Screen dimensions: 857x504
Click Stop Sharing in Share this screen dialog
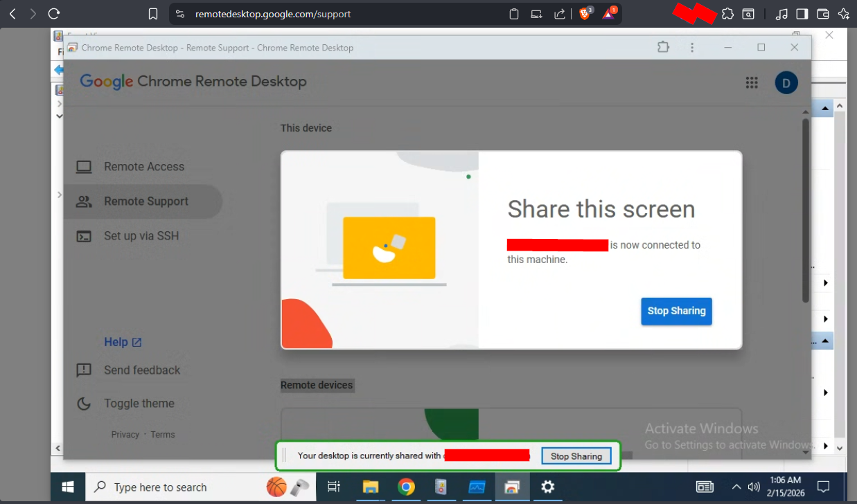[x=676, y=311]
